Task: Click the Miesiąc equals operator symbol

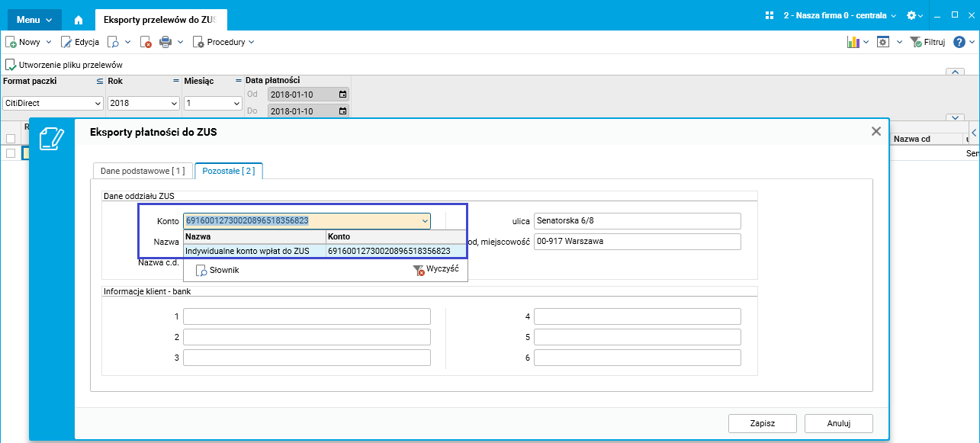Action: pyautogui.click(x=238, y=80)
